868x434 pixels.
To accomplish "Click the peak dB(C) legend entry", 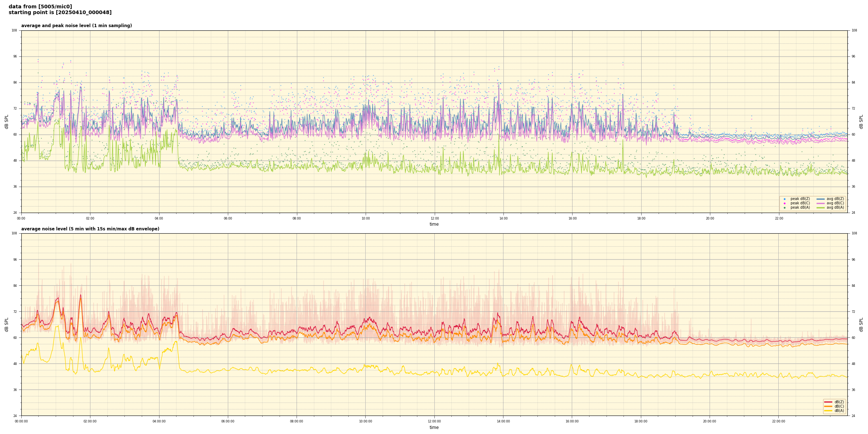I will pos(800,203).
